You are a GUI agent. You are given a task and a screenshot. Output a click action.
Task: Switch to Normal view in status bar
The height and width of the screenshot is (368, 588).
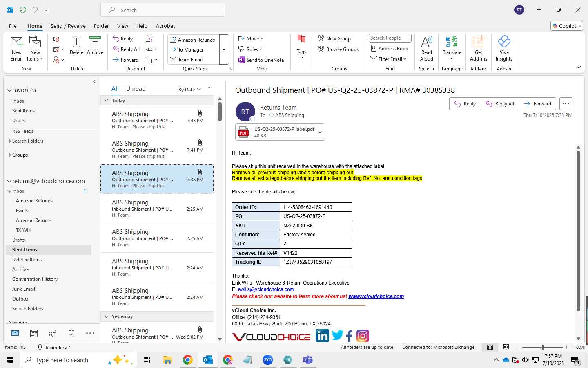[x=490, y=347]
